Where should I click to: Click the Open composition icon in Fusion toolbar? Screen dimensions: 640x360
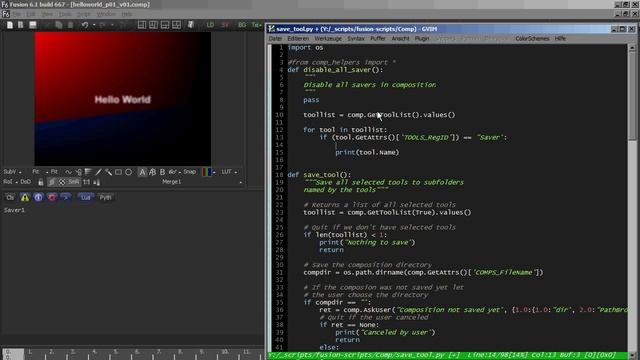(x=20, y=25)
